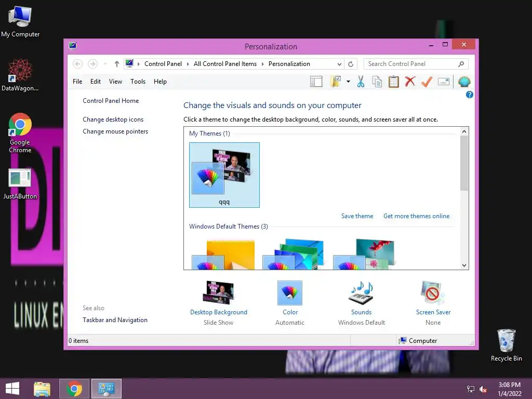Open the recent locations dropdown arrow
Screen dimensions: 532x399
[x=105, y=64]
